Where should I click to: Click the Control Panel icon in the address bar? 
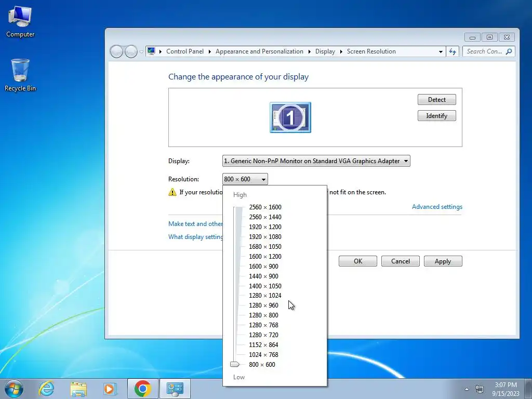click(x=151, y=51)
